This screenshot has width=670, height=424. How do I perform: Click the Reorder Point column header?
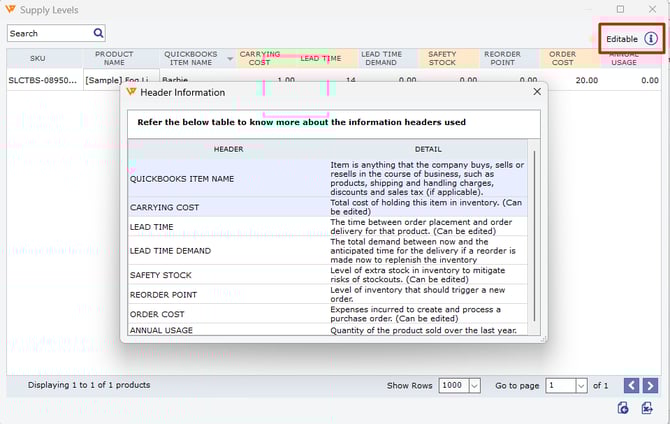[502, 58]
